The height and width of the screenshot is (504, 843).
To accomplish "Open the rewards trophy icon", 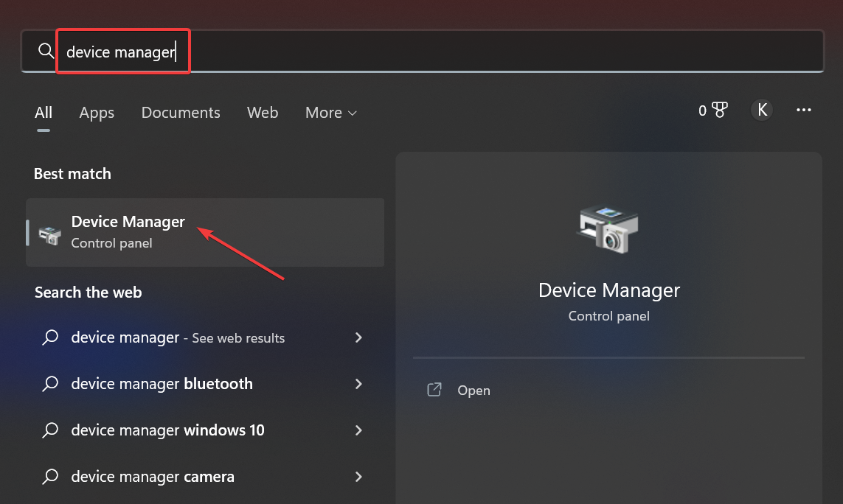I will click(720, 111).
